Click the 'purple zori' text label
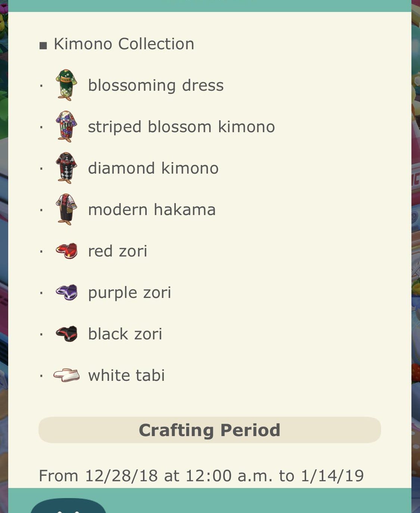This screenshot has width=420, height=513. pos(130,293)
